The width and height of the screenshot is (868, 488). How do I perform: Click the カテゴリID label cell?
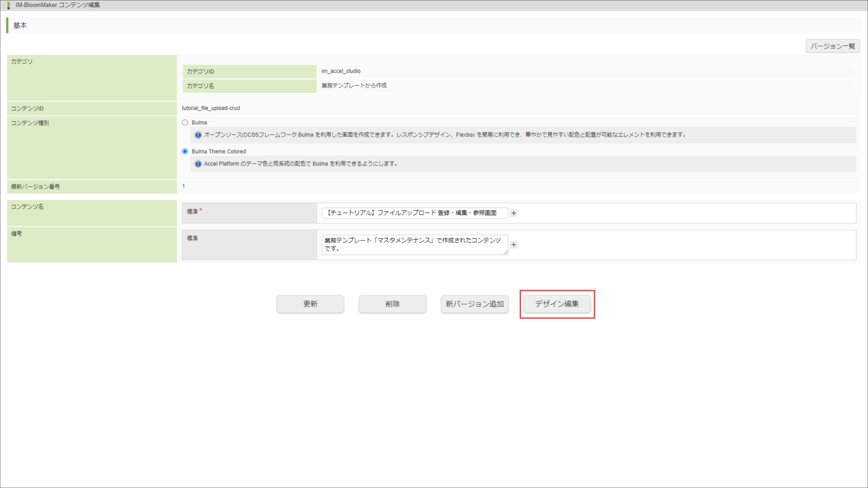point(249,71)
